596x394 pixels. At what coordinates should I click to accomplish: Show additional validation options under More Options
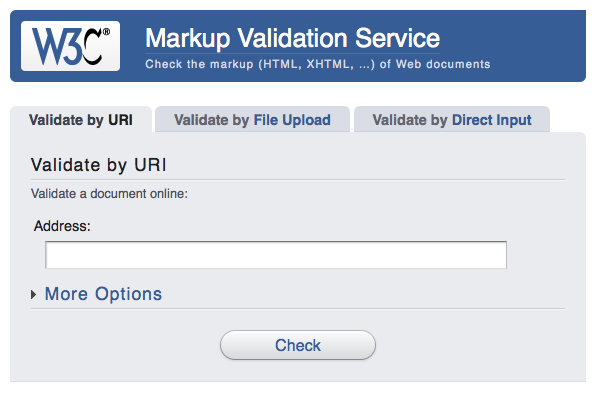click(x=103, y=294)
